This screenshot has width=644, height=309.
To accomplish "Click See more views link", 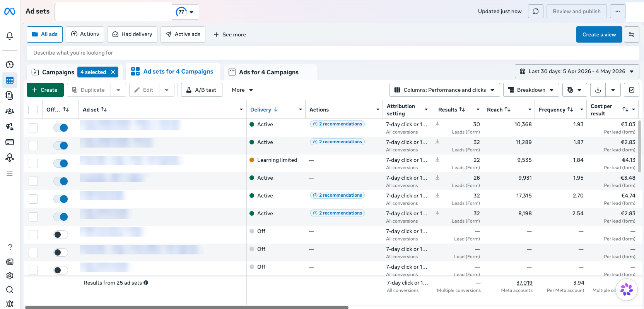I will point(230,34).
